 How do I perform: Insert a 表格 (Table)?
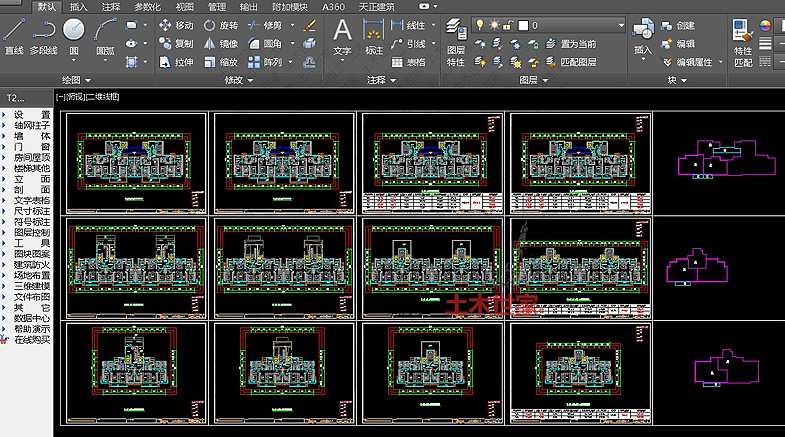click(408, 62)
